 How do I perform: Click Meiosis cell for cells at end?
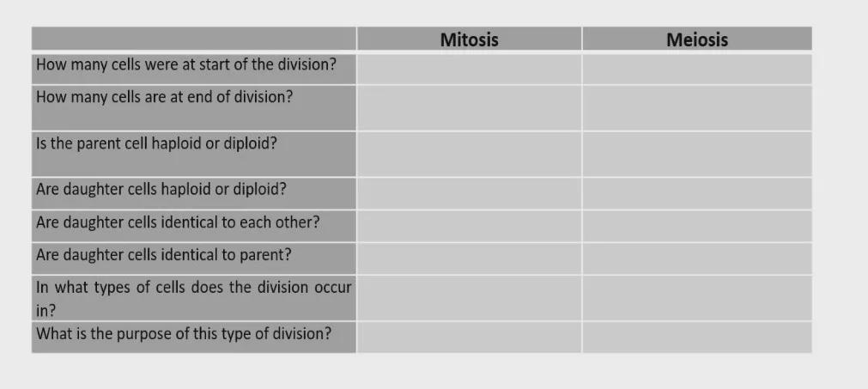pyautogui.click(x=696, y=107)
